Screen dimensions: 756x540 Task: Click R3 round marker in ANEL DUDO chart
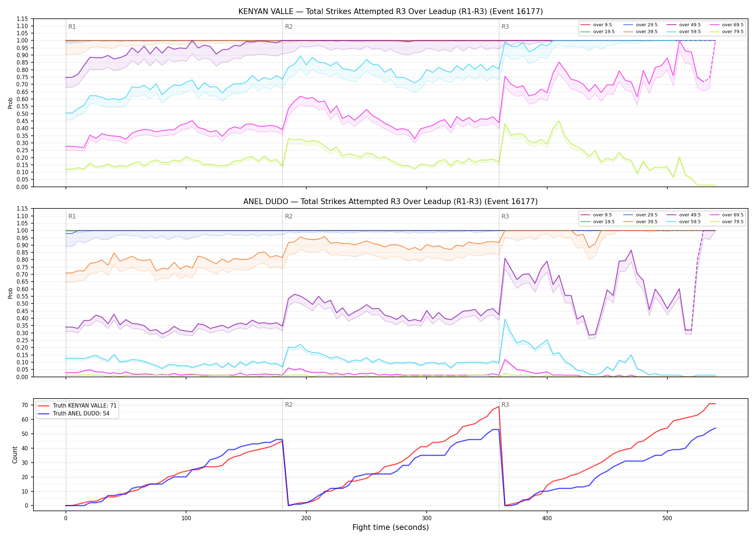(505, 216)
